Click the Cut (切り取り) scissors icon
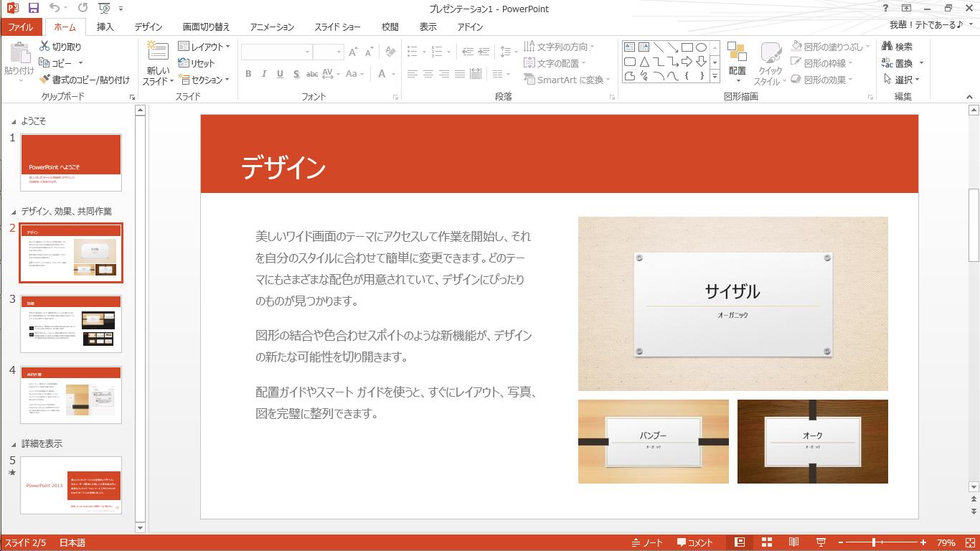980x551 pixels. click(44, 47)
